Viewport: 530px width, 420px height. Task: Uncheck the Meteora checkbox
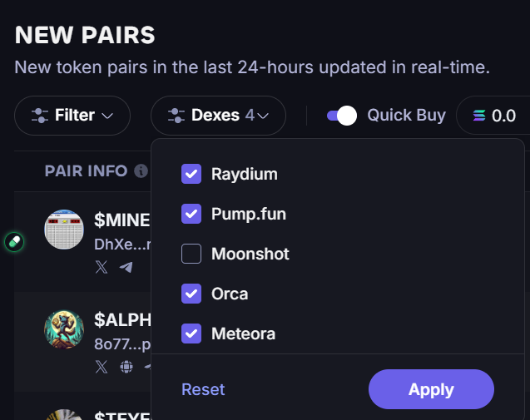(191, 334)
